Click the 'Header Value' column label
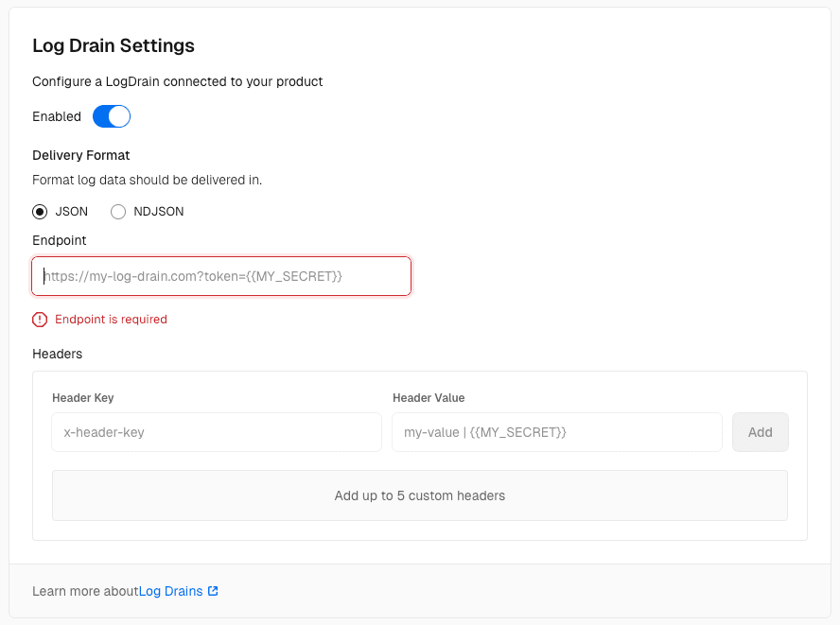This screenshot has width=840, height=625. click(x=429, y=398)
